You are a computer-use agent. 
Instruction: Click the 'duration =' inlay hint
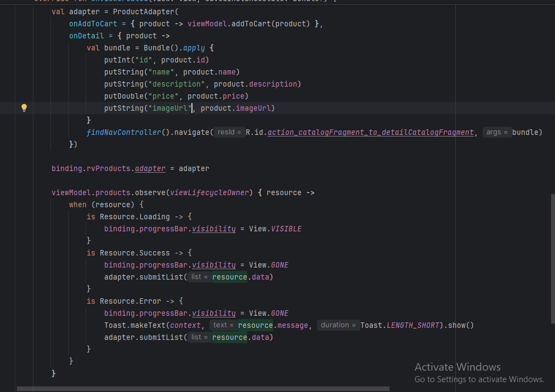pyautogui.click(x=338, y=325)
